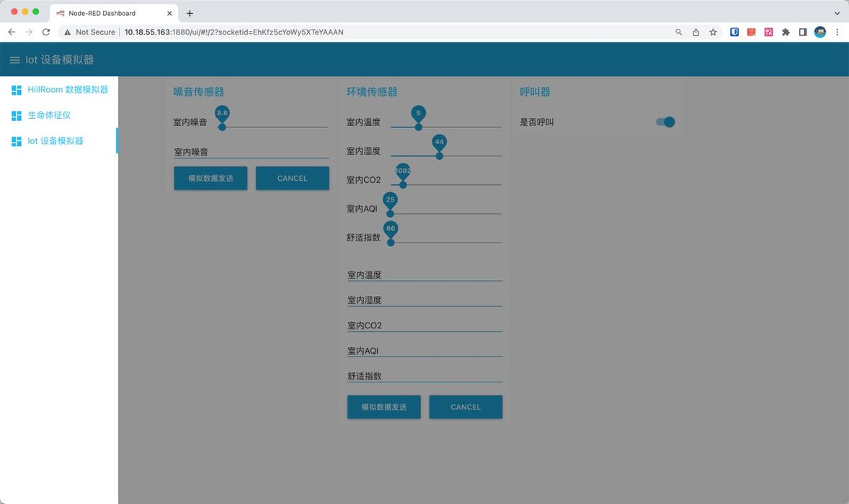Screen dimensions: 849x504
Task: Click the browser reload icon
Action: click(46, 32)
